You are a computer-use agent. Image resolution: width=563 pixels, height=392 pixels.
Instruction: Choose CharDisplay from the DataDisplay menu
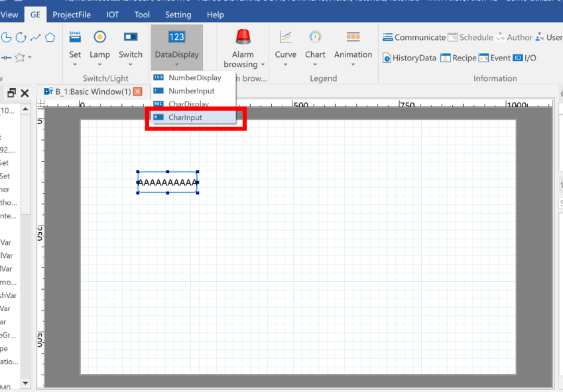[x=194, y=103]
